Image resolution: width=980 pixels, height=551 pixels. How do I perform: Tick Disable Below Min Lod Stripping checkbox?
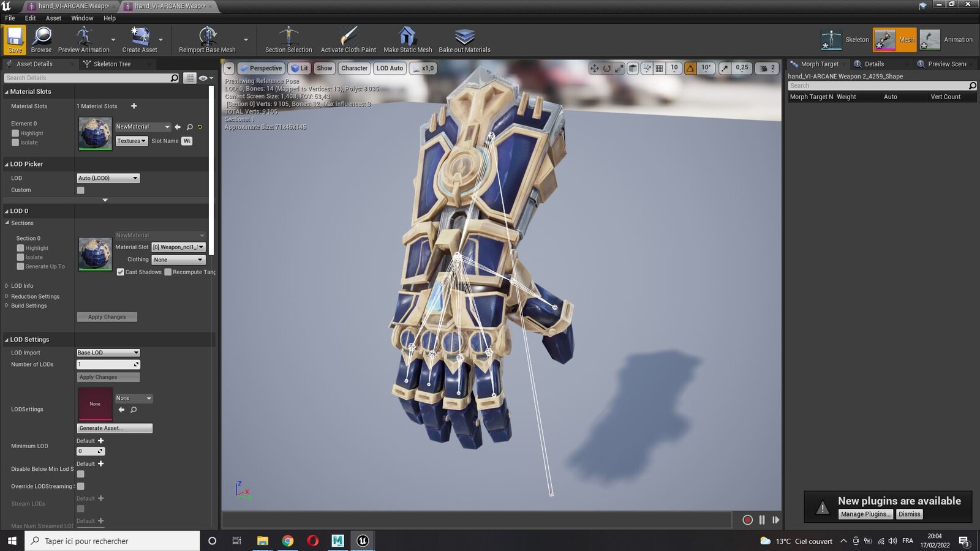click(x=80, y=474)
